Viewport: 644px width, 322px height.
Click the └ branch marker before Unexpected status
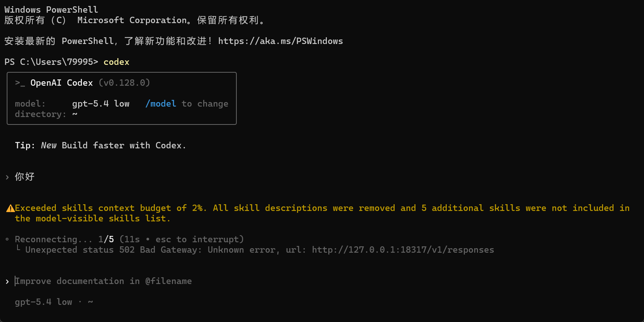tap(18, 249)
